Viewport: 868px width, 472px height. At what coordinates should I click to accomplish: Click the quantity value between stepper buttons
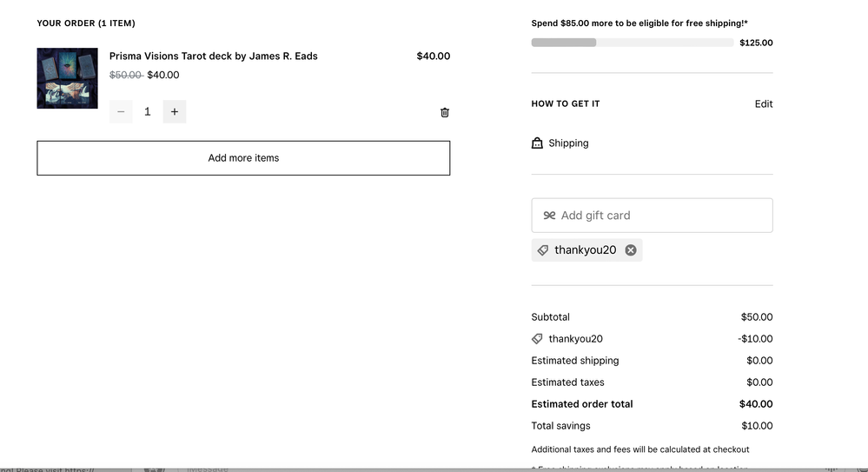click(148, 112)
